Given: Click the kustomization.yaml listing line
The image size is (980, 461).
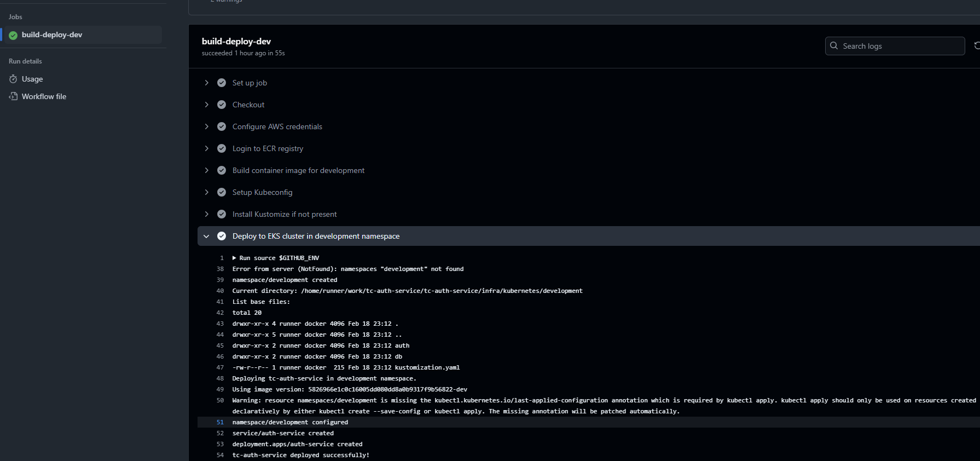Looking at the screenshot, I should pos(346,367).
